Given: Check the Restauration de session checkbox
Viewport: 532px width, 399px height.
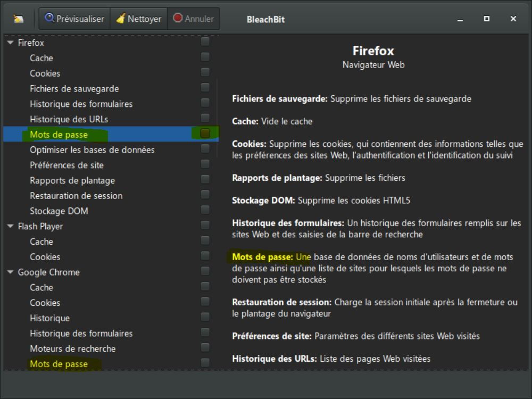Looking at the screenshot, I should [205, 194].
